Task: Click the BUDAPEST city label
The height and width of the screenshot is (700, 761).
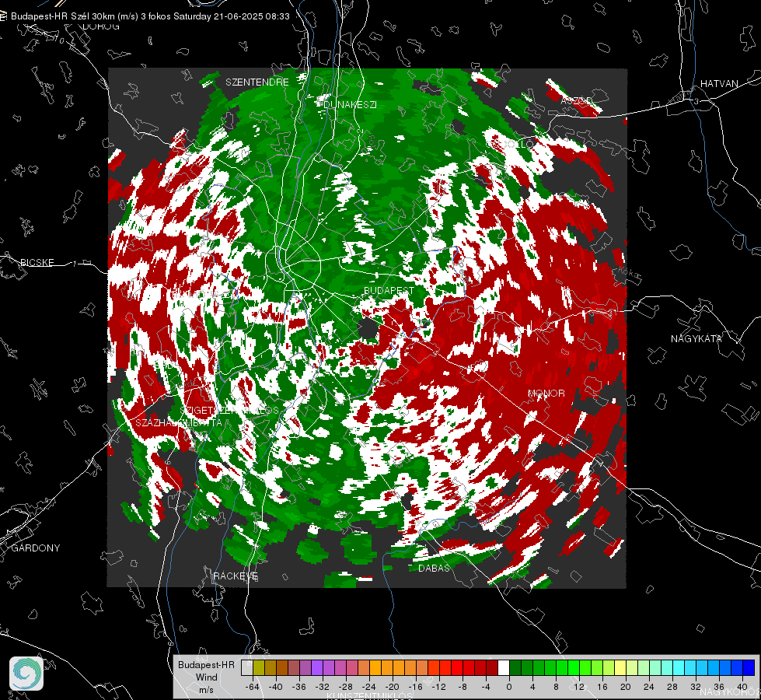Action: point(389,290)
